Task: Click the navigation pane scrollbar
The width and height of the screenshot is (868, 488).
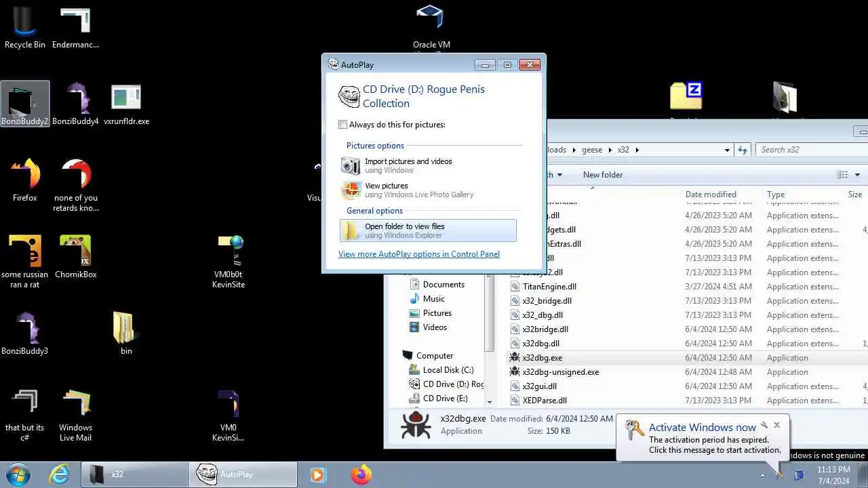Action: 490,312
